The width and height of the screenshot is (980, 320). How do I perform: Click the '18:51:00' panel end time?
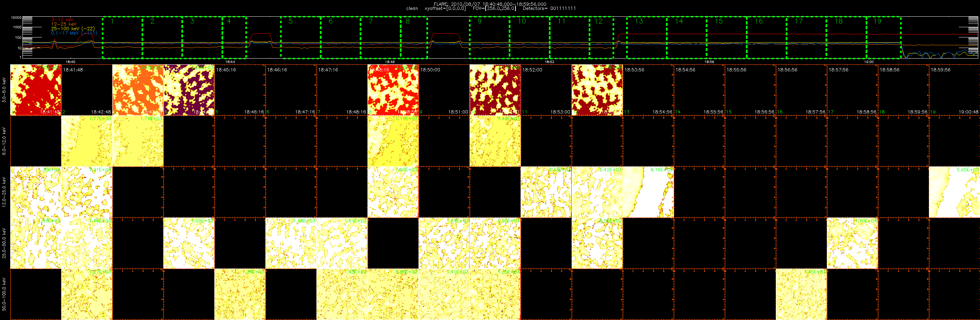click(x=458, y=112)
